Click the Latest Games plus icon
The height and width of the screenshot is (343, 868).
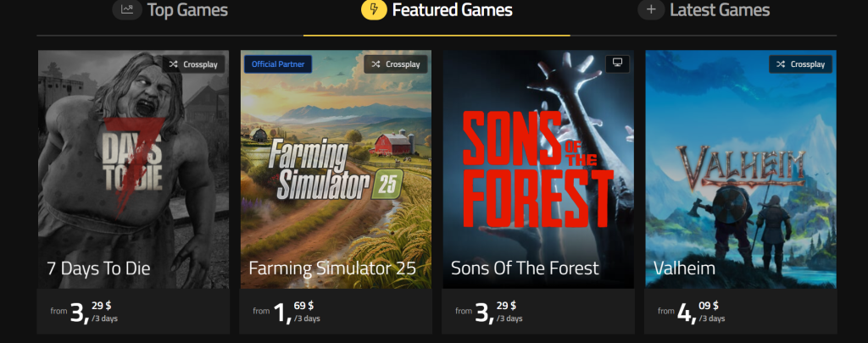tap(651, 10)
